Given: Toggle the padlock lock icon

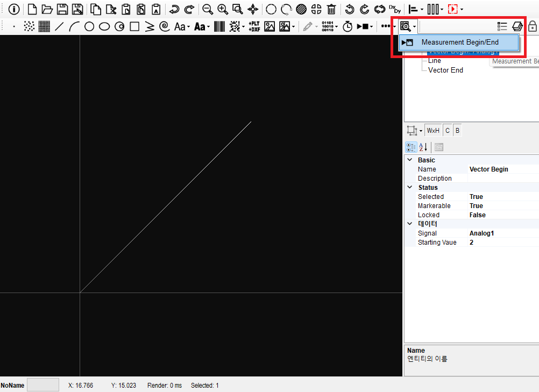Looking at the screenshot, I should tap(533, 26).
